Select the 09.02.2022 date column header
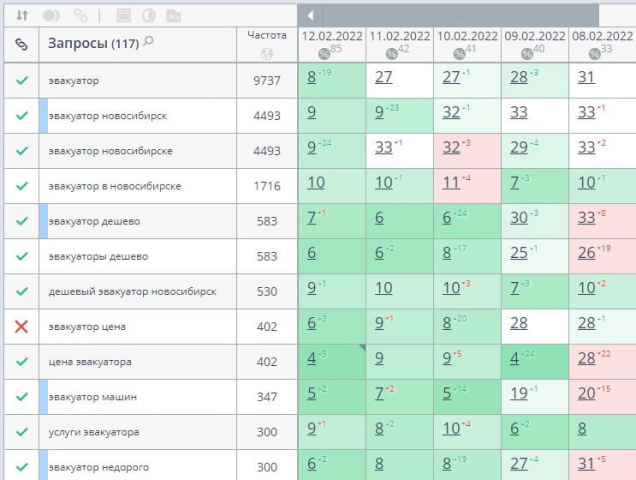Screen dimensions: 636x480 535,36
